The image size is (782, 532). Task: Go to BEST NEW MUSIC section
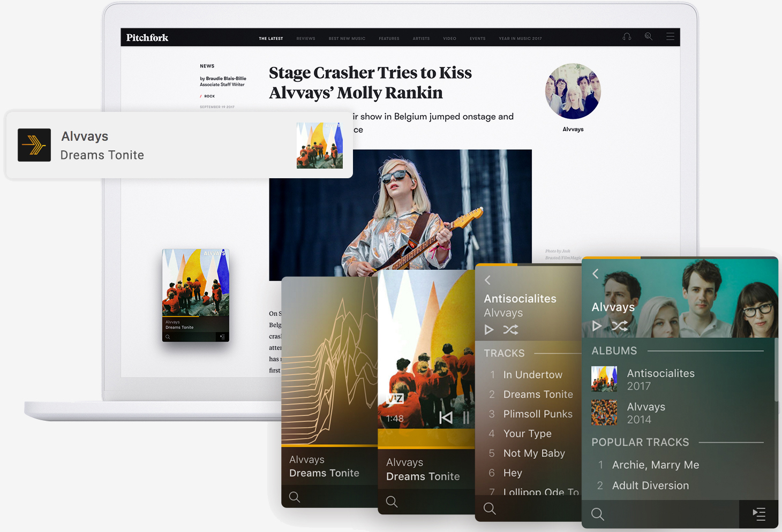click(x=347, y=39)
